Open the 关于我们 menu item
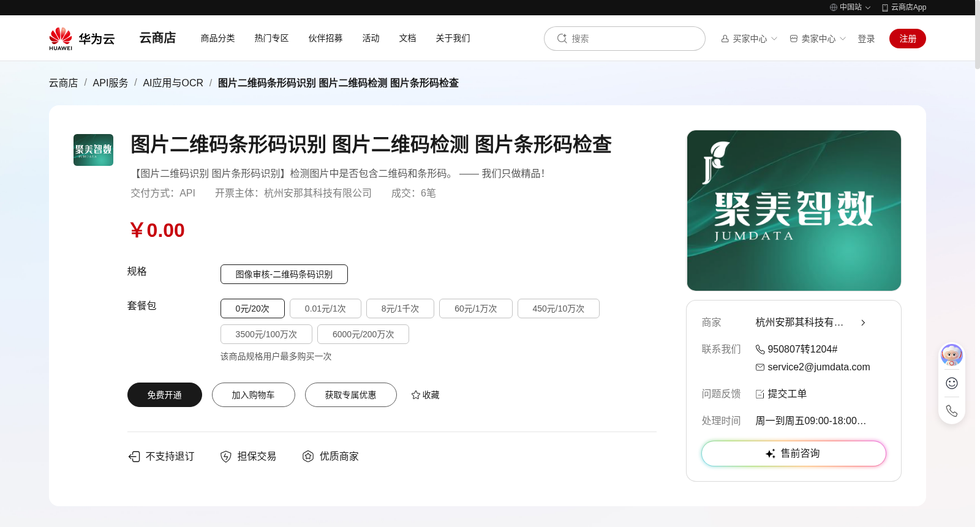This screenshot has height=527, width=980. coord(453,38)
